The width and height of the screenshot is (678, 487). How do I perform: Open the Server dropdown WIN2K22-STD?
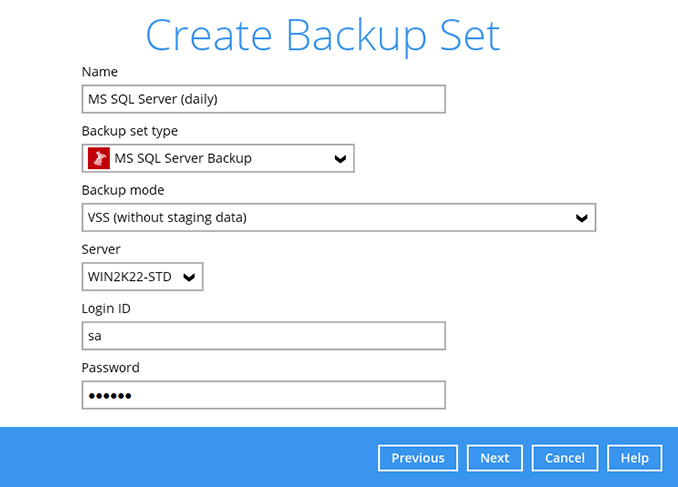[x=142, y=277]
